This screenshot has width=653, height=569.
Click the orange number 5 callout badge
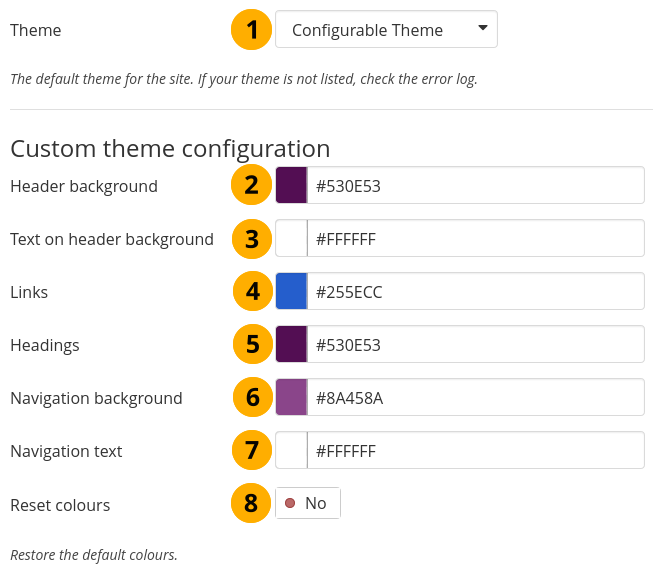pyautogui.click(x=252, y=345)
